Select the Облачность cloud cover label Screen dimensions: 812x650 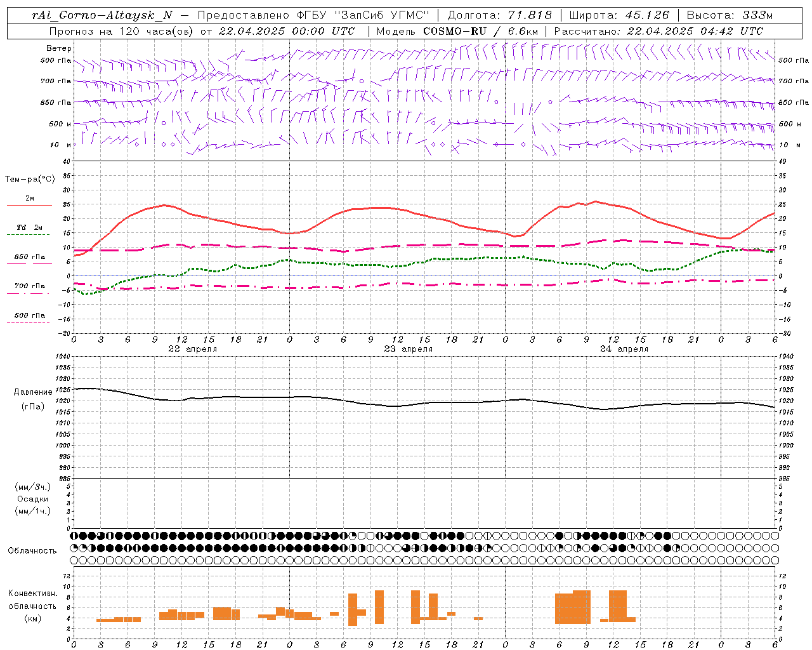[32, 550]
